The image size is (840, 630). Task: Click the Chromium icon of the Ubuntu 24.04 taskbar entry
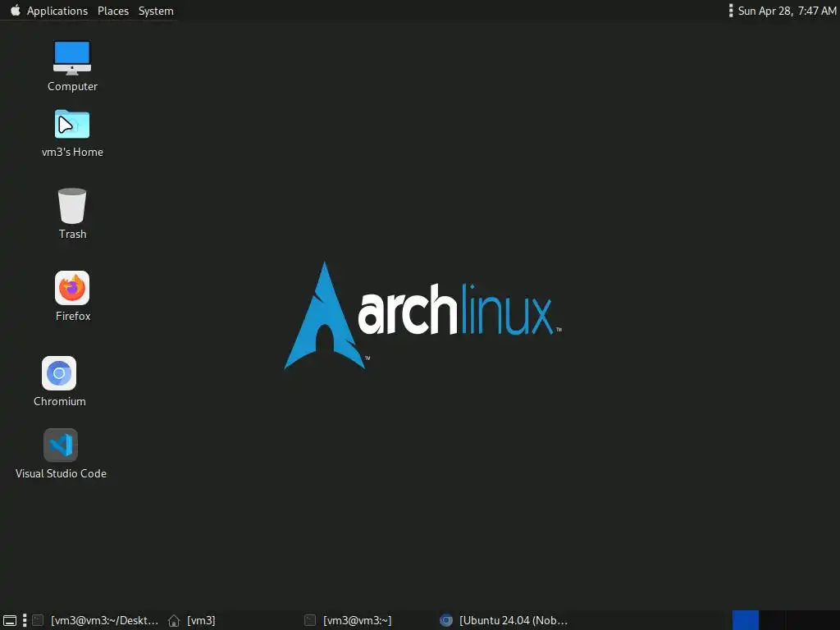tap(445, 620)
